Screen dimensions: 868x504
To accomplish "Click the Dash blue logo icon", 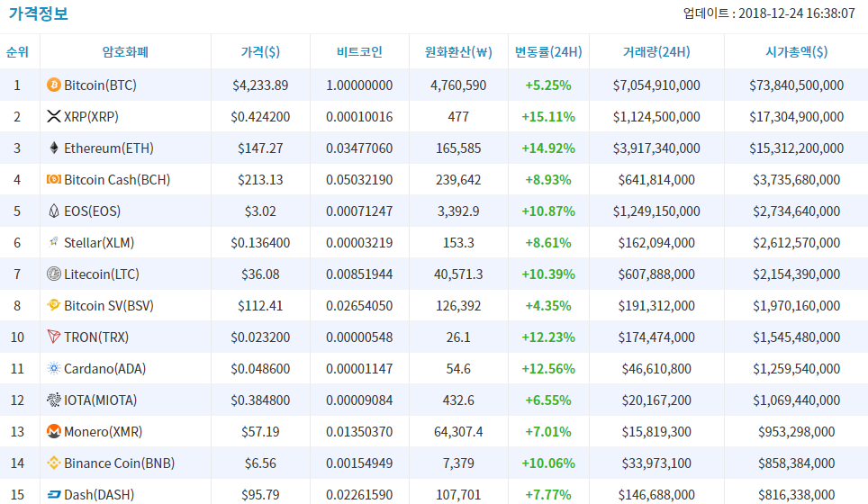I will tap(54, 494).
